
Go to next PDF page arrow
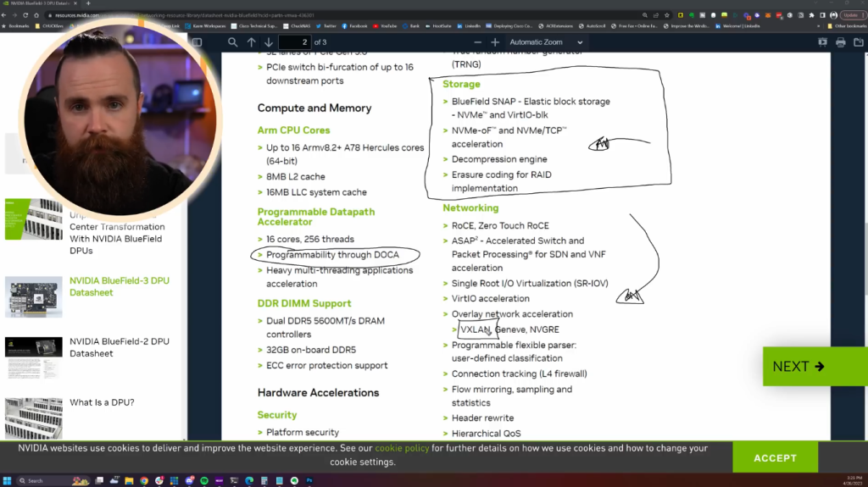coord(269,42)
